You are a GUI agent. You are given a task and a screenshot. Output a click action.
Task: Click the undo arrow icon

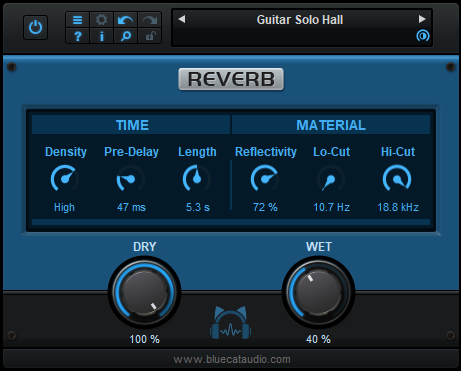125,20
